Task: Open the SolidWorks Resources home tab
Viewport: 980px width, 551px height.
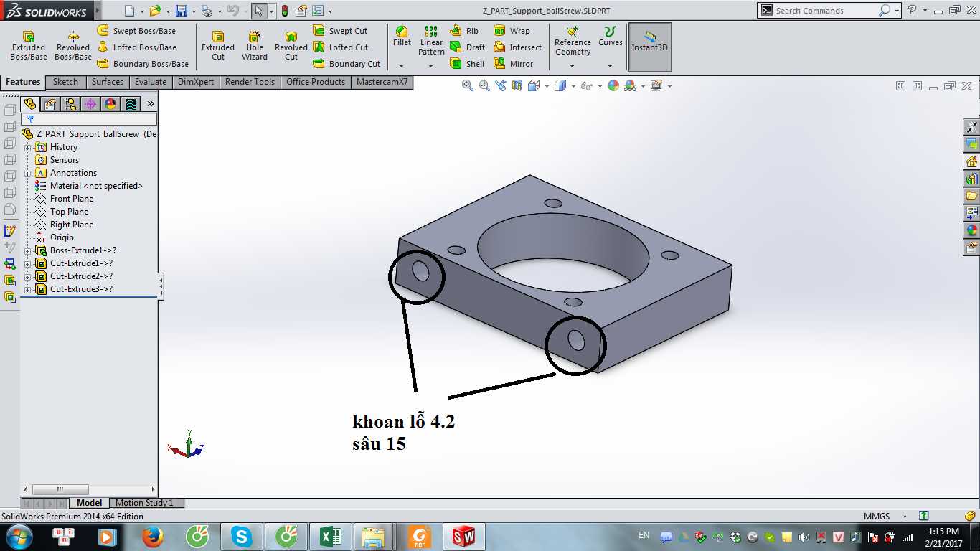Action: pos(972,161)
